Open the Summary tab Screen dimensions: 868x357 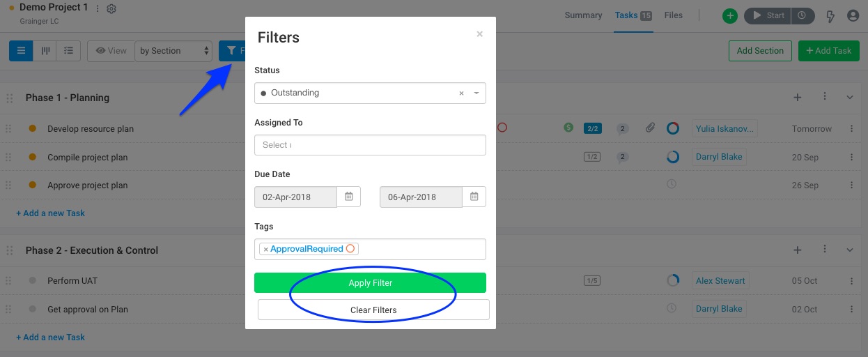583,15
